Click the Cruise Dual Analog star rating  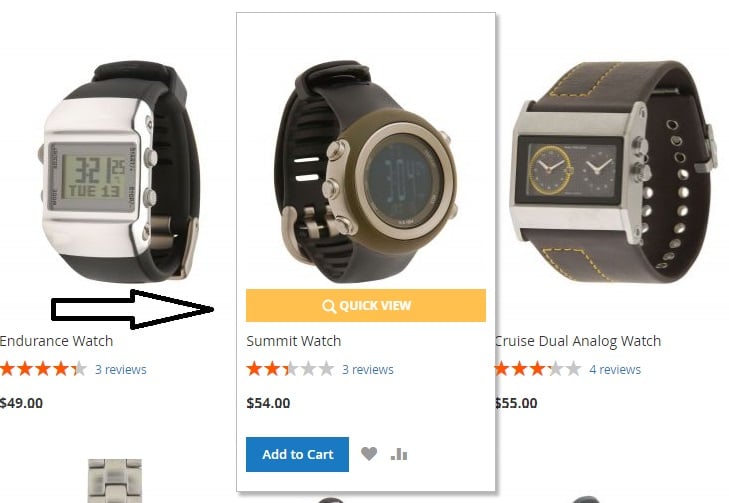click(x=538, y=369)
